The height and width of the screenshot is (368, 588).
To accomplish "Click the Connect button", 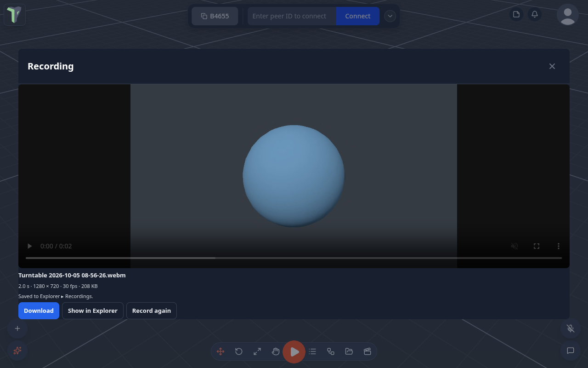I will coord(358,16).
